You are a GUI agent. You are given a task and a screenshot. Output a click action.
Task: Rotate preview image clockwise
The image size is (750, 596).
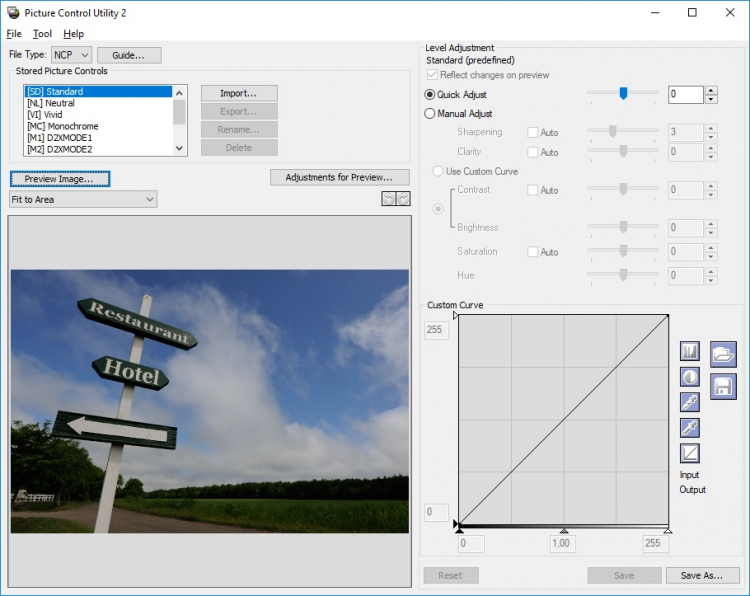(403, 199)
